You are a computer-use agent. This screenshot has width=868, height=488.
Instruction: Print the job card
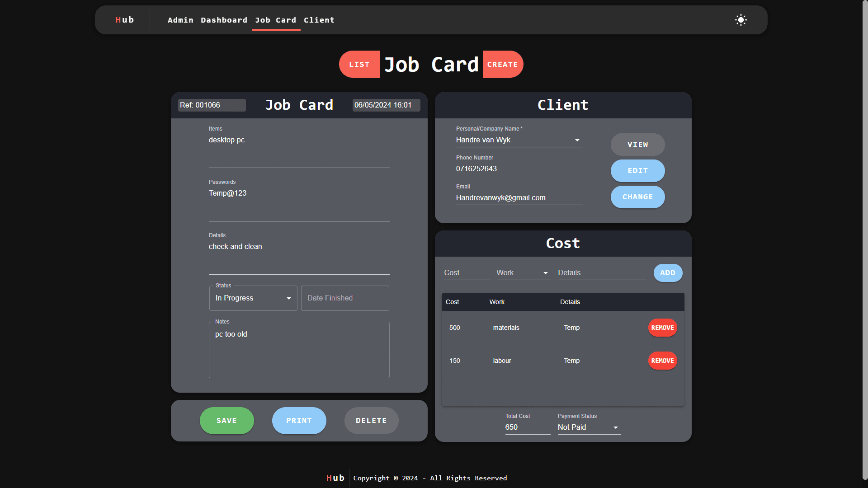299,420
